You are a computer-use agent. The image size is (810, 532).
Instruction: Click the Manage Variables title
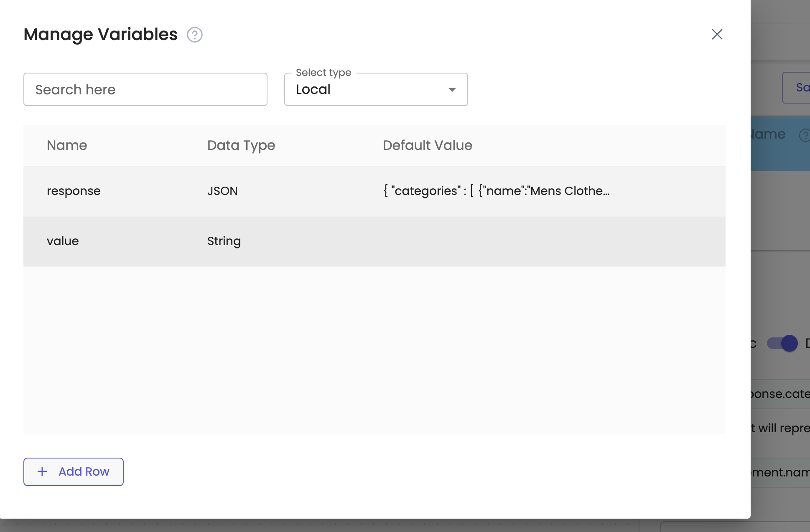coord(100,34)
